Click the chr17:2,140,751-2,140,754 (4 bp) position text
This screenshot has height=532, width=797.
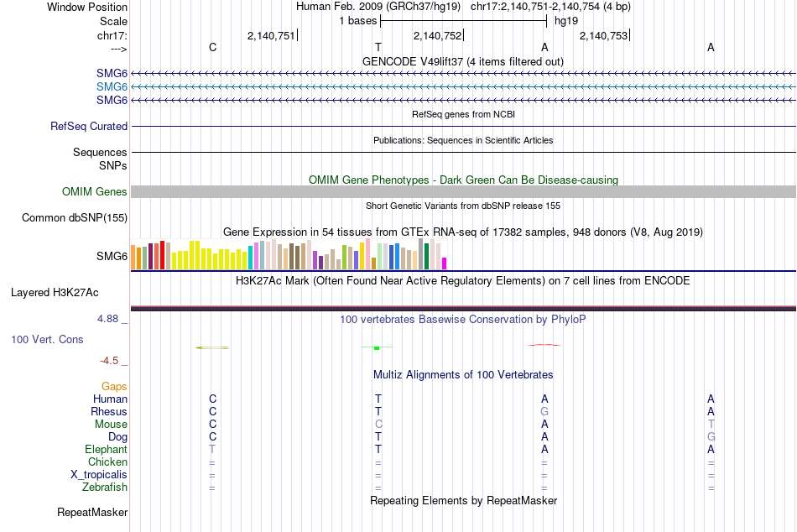550,7
